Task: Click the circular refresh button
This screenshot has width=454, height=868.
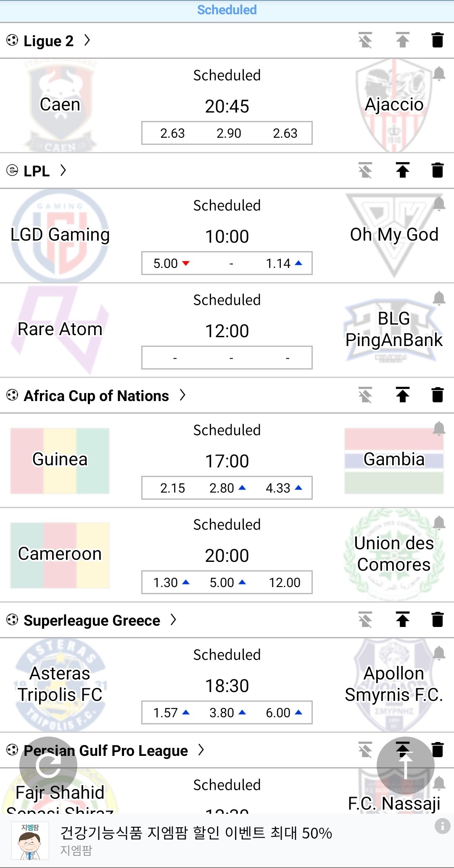Action: pos(48,765)
